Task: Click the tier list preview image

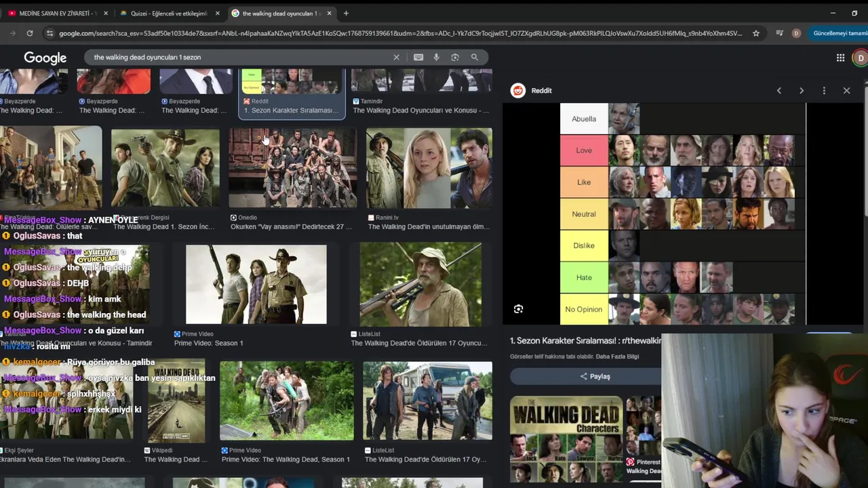Action: [x=683, y=213]
